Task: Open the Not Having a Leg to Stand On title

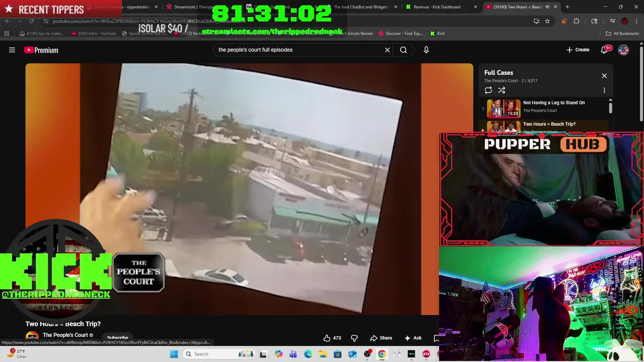Action: click(554, 103)
